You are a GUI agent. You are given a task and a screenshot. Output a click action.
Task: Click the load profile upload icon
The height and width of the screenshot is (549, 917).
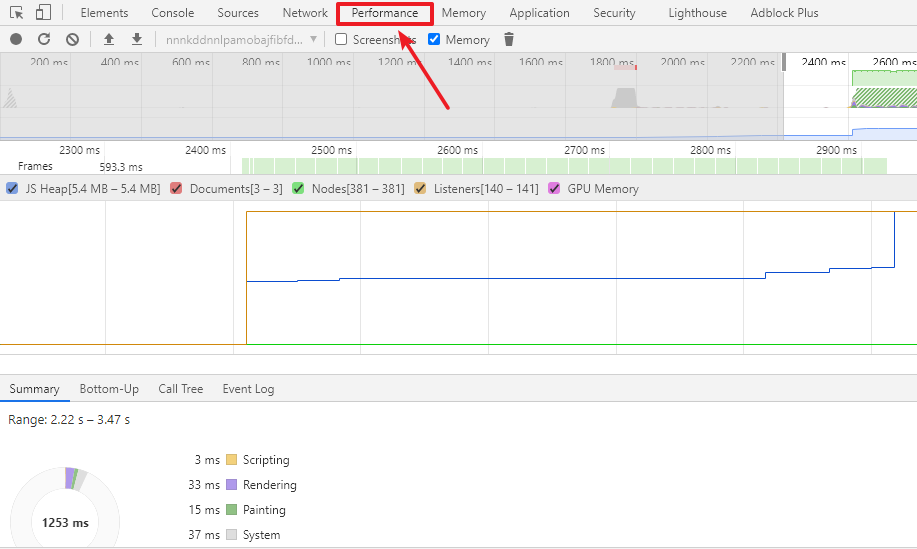point(109,39)
